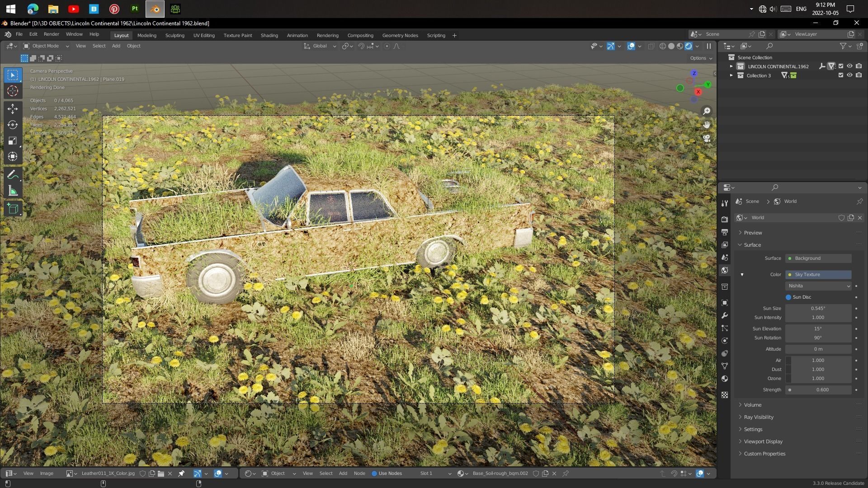Click the Sky Texture color button

point(818,275)
